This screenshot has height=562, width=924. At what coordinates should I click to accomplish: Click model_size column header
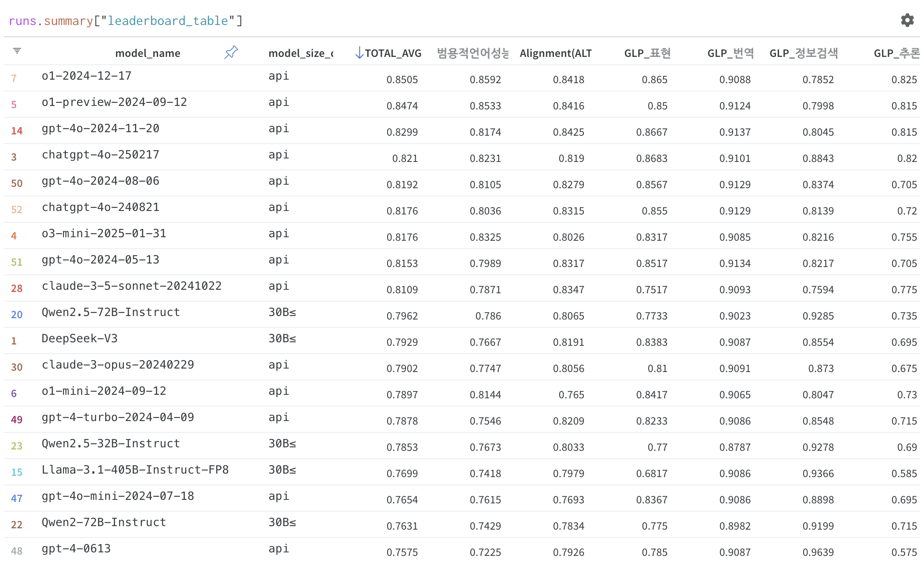300,53
